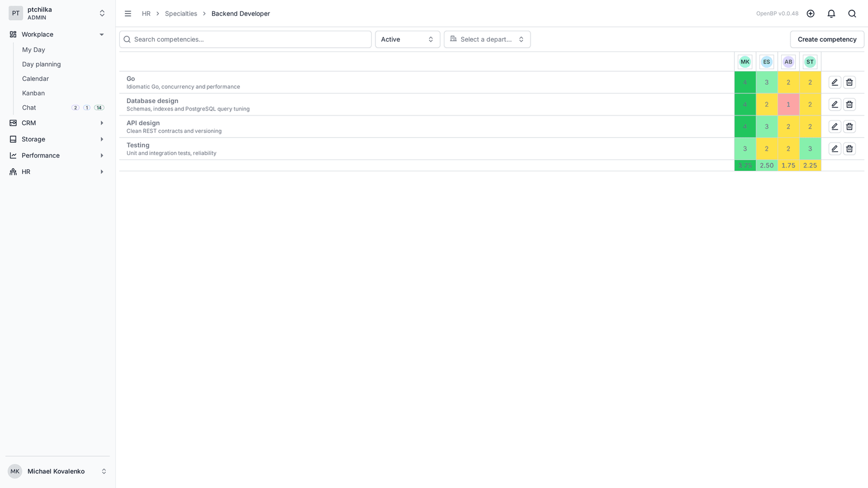Viewport: 868px width, 488px height.
Task: Expand the CRM section arrow
Action: click(x=101, y=123)
